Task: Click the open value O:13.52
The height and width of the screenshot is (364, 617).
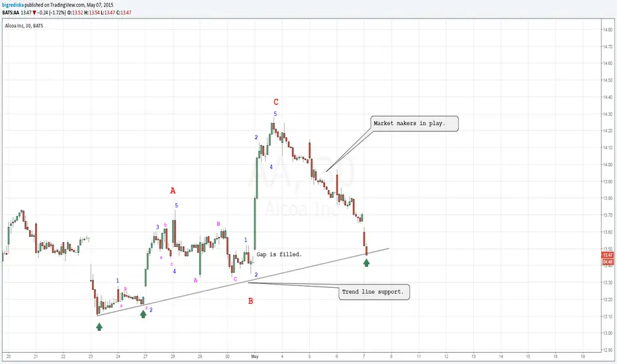Action: [x=75, y=13]
